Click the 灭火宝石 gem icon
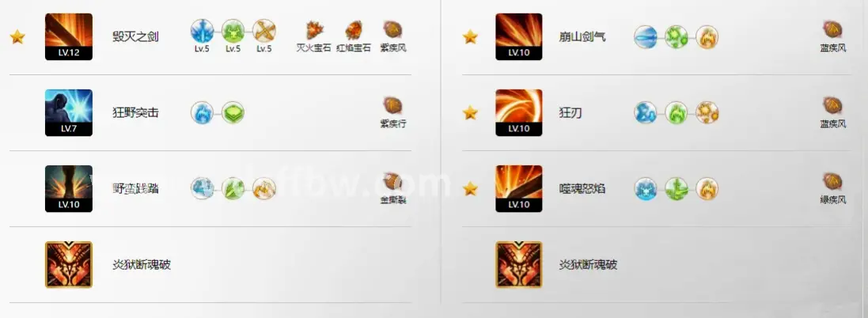Viewport: 868px width, 318px height. 314,30
